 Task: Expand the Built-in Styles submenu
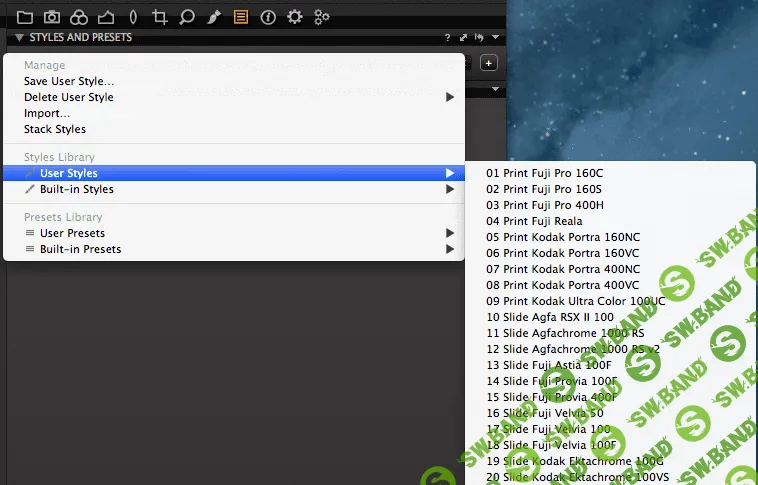click(x=76, y=189)
